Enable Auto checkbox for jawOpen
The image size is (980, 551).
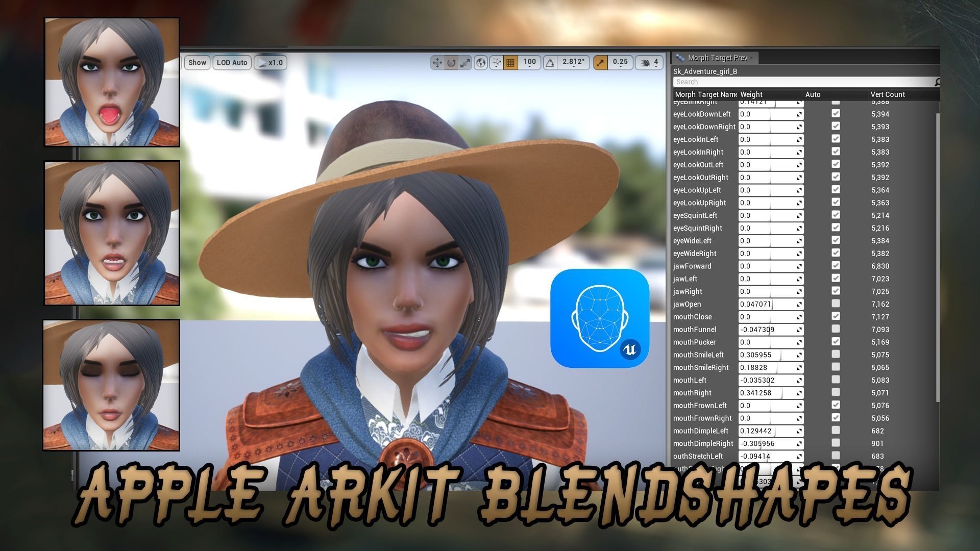click(836, 304)
